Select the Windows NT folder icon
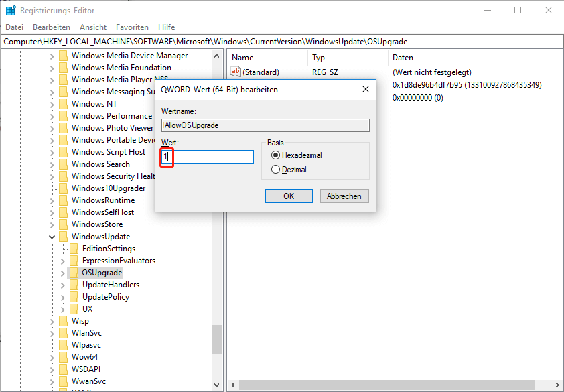Viewport: 564px width, 392px height. tap(64, 104)
